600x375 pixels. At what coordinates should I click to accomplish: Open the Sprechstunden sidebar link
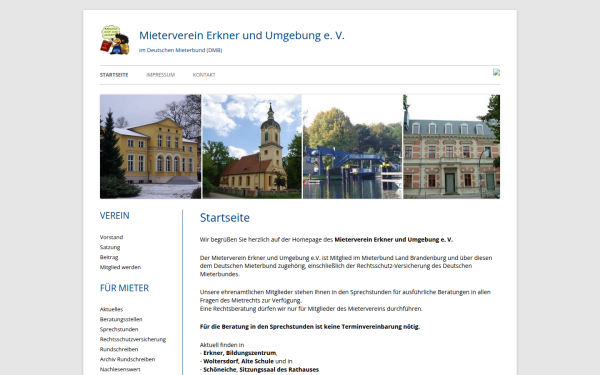[119, 329]
